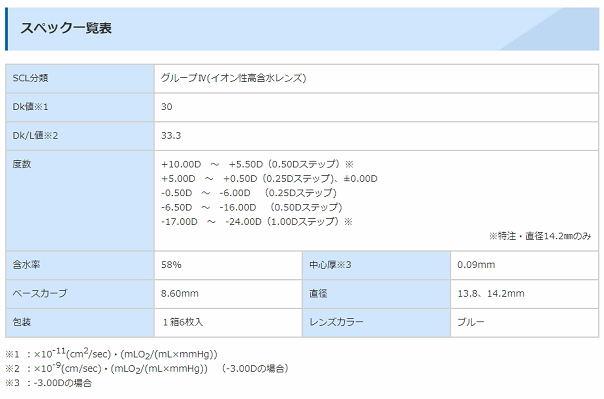Click the -17.00D ～ -24.00D range line
This screenshot has height=399, width=604.
click(257, 222)
